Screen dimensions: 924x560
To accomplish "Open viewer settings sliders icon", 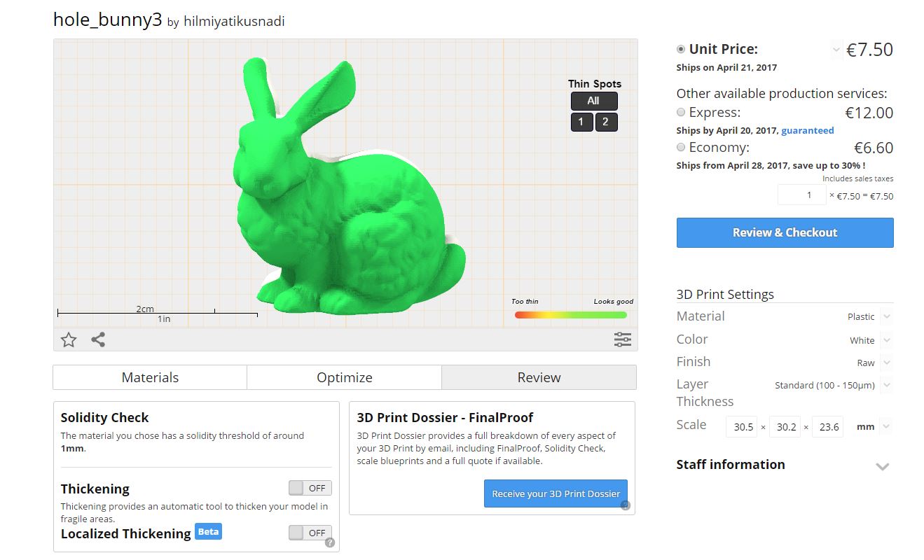I will [x=622, y=339].
